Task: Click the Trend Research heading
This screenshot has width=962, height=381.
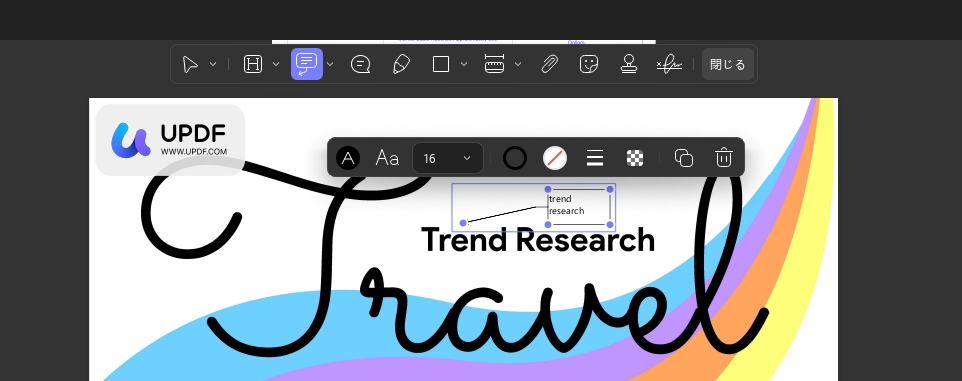Action: [x=538, y=239]
